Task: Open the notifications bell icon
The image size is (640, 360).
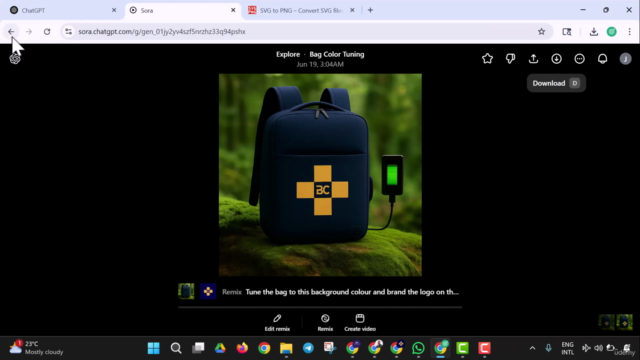Action: tap(602, 59)
